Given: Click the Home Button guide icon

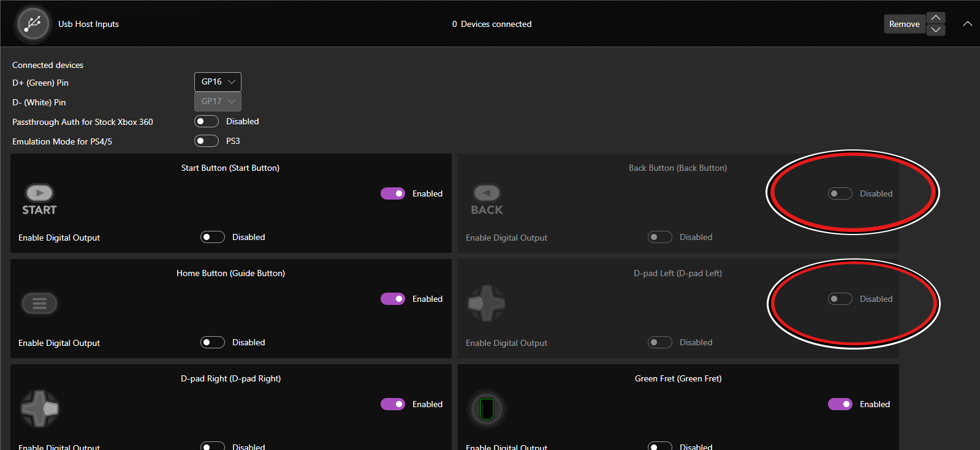Looking at the screenshot, I should click(40, 303).
